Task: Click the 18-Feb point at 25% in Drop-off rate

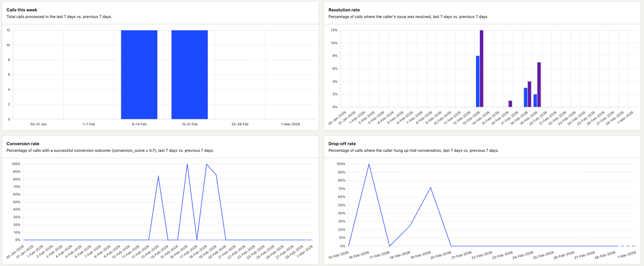Action: click(410, 225)
